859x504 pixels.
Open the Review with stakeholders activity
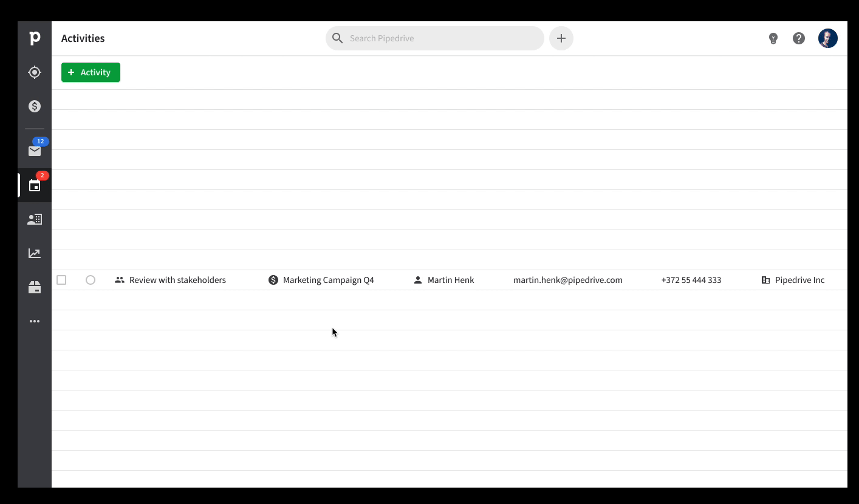177,280
